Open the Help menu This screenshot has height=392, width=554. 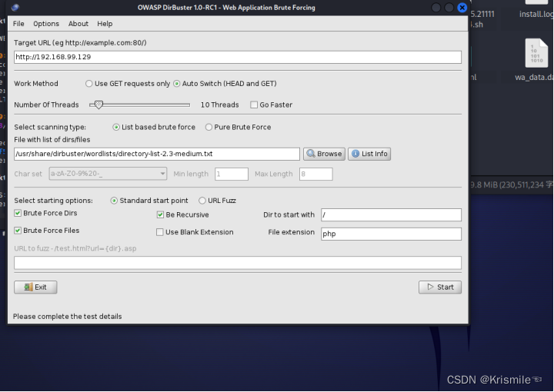[105, 24]
